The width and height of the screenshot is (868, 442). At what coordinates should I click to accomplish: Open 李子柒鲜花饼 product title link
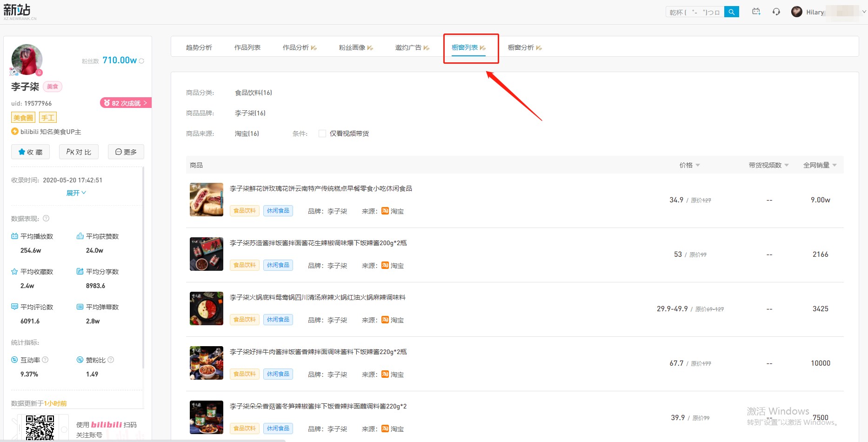[321, 188]
